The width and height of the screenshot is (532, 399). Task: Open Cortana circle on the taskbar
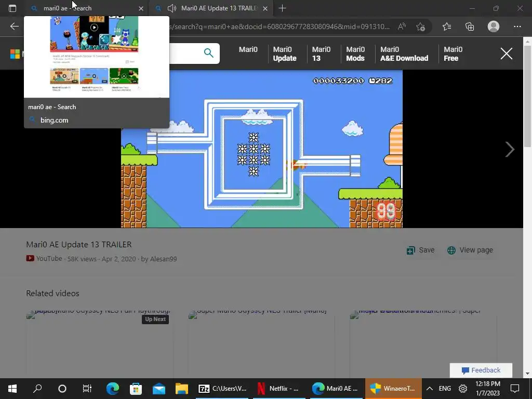62,389
